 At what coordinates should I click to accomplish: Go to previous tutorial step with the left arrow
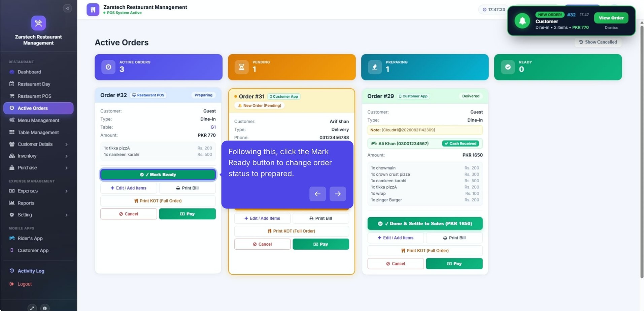click(317, 194)
